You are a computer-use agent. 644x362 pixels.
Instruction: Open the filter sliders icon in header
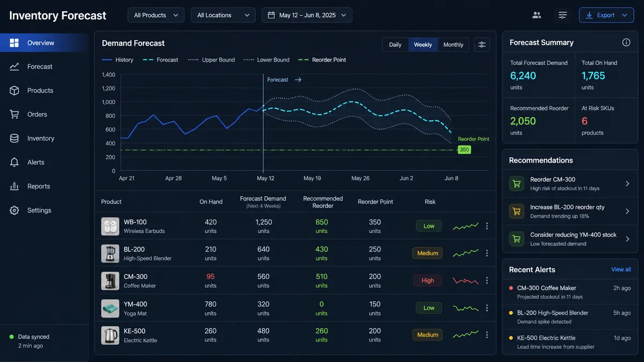(562, 15)
